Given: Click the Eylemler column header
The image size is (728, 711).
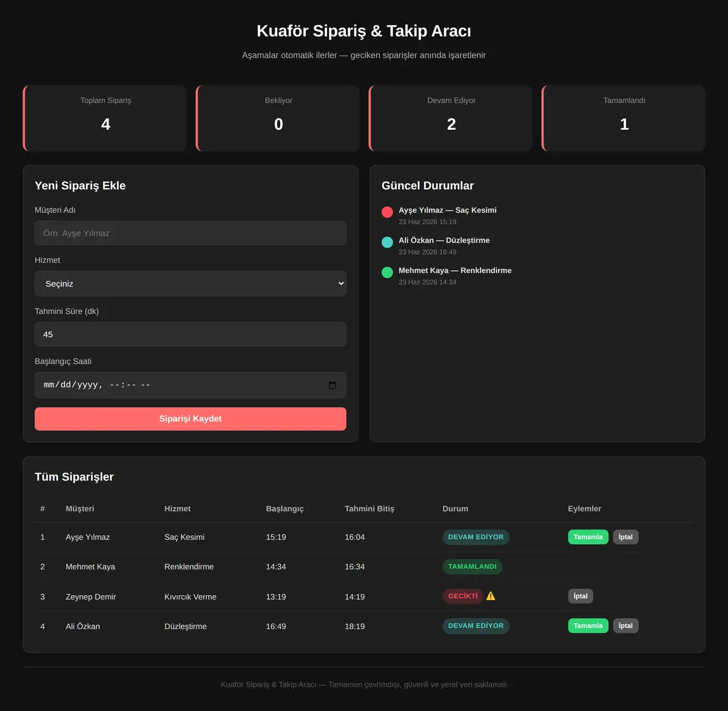Looking at the screenshot, I should pos(585,509).
